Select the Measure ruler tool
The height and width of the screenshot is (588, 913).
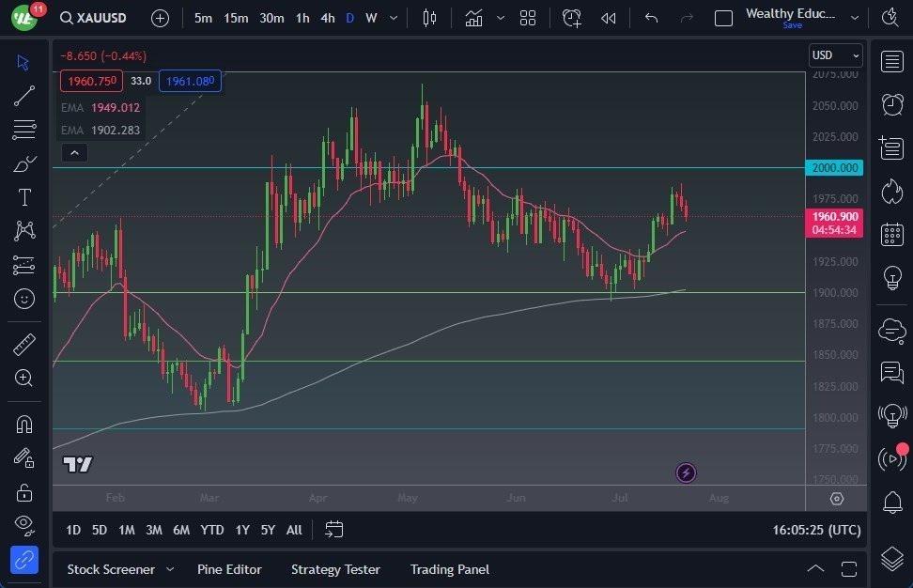[x=24, y=343]
